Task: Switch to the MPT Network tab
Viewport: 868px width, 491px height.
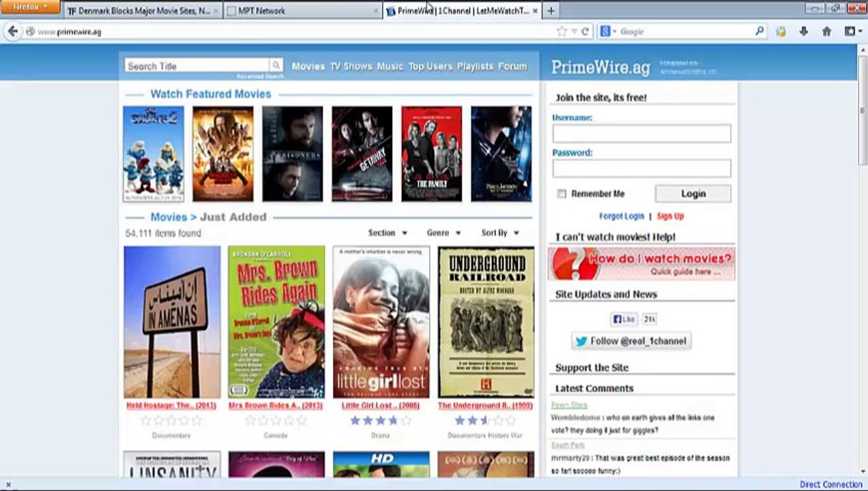Action: (302, 11)
